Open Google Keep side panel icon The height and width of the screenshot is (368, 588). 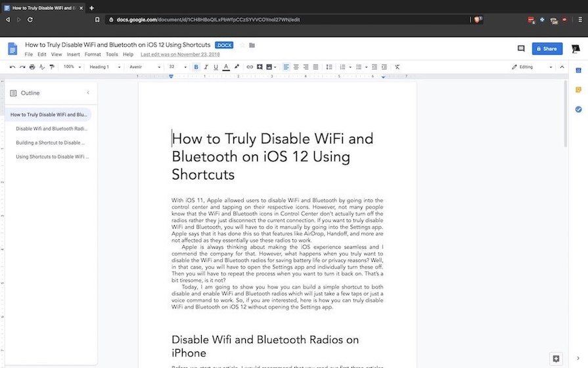pos(578,90)
